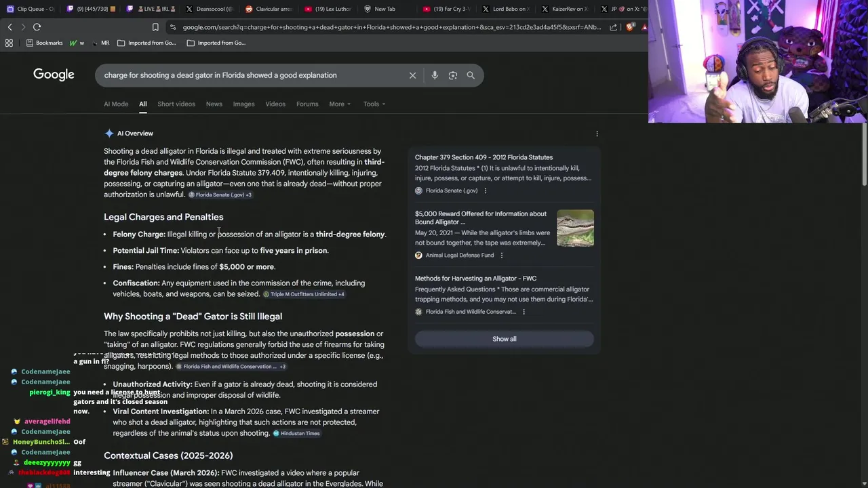Open the 'w' bookmark with green icon
Image resolution: width=868 pixels, height=488 pixels.
point(77,43)
